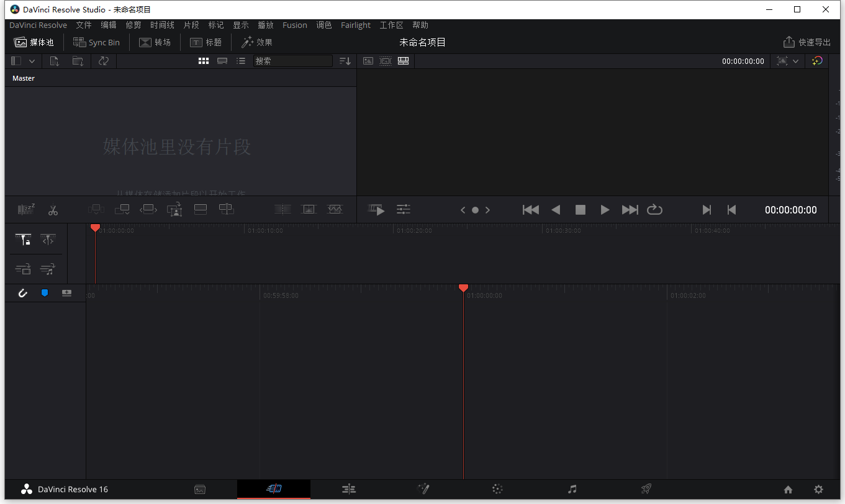The width and height of the screenshot is (845, 504).
Task: Click the locked playhead timeline icon
Action: (23, 240)
